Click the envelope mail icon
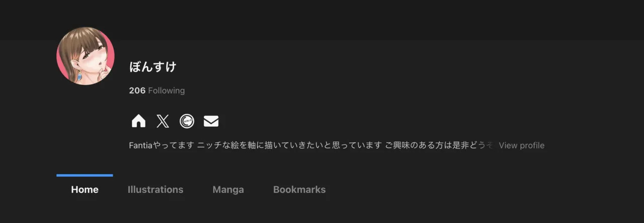This screenshot has height=223, width=644. click(x=211, y=121)
